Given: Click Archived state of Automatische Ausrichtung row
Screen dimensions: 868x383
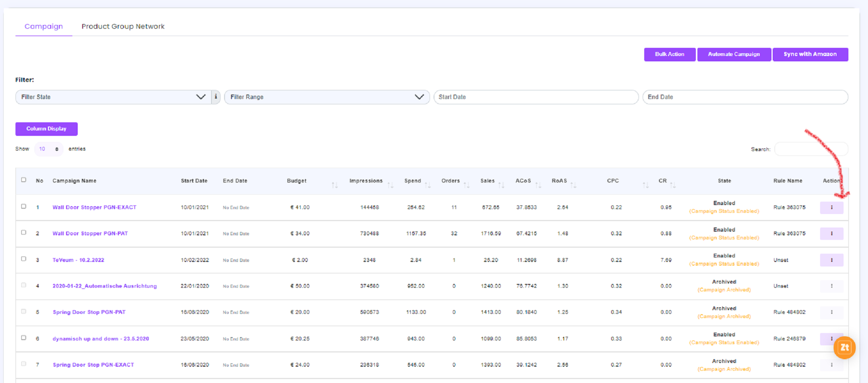Looking at the screenshot, I should (724, 282).
